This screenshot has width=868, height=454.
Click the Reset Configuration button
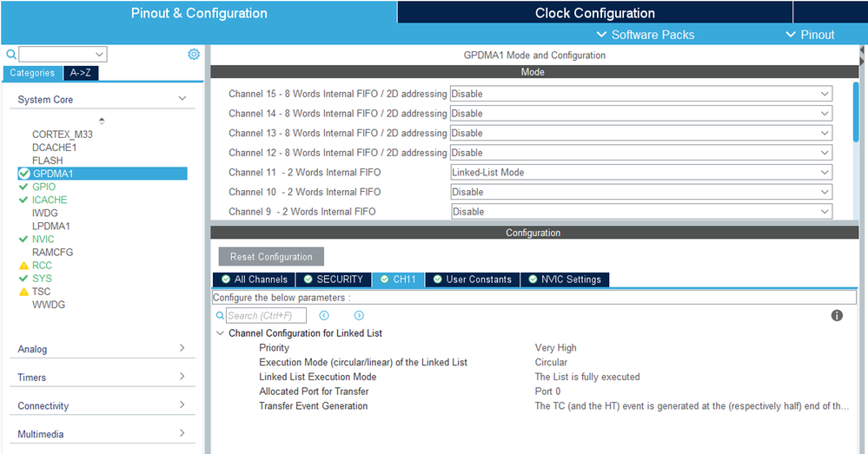[271, 257]
